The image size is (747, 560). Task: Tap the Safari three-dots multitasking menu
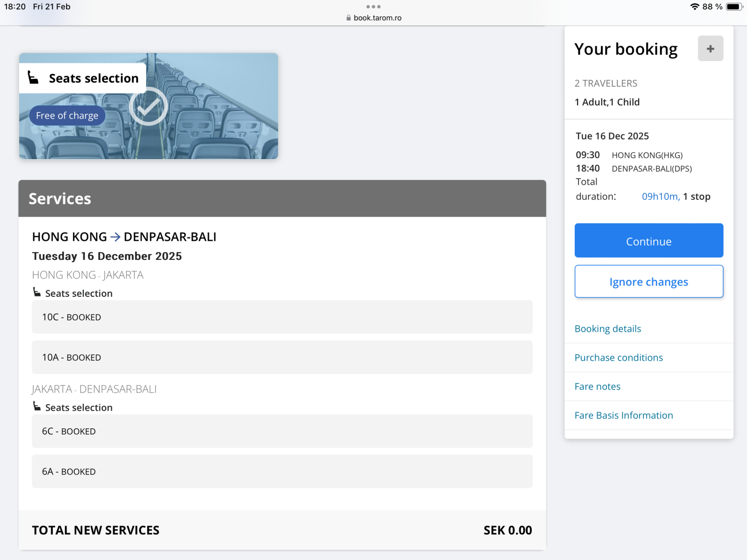click(x=373, y=7)
